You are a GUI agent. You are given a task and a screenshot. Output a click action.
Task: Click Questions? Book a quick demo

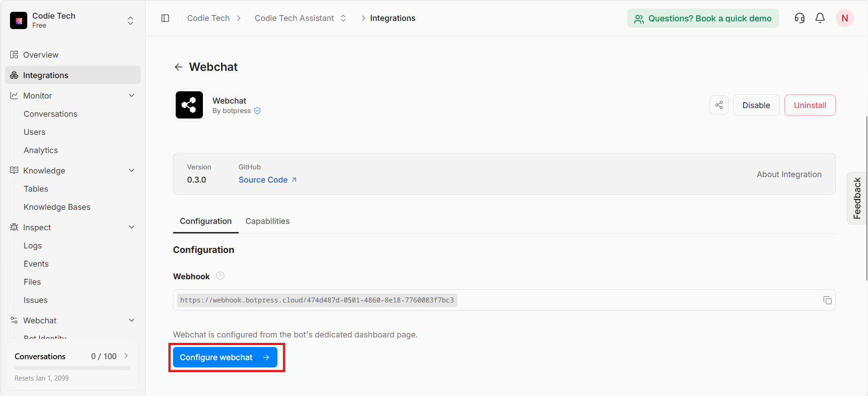(703, 18)
